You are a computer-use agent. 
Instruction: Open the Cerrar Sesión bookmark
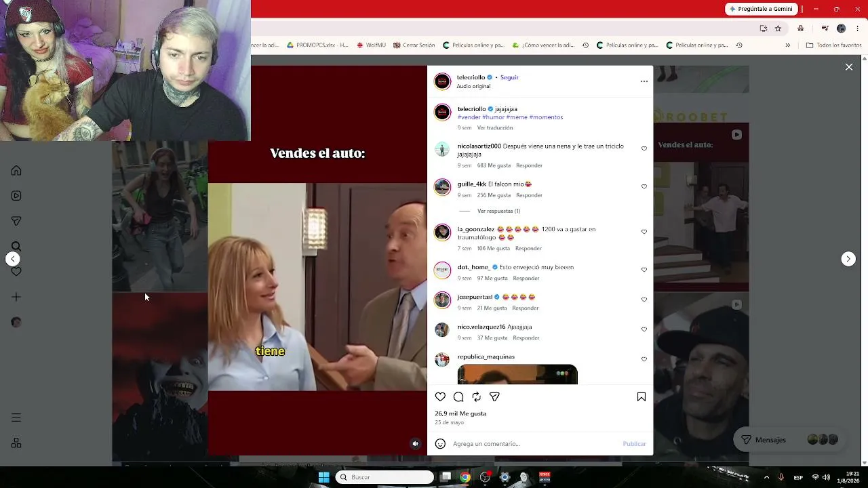coord(414,45)
